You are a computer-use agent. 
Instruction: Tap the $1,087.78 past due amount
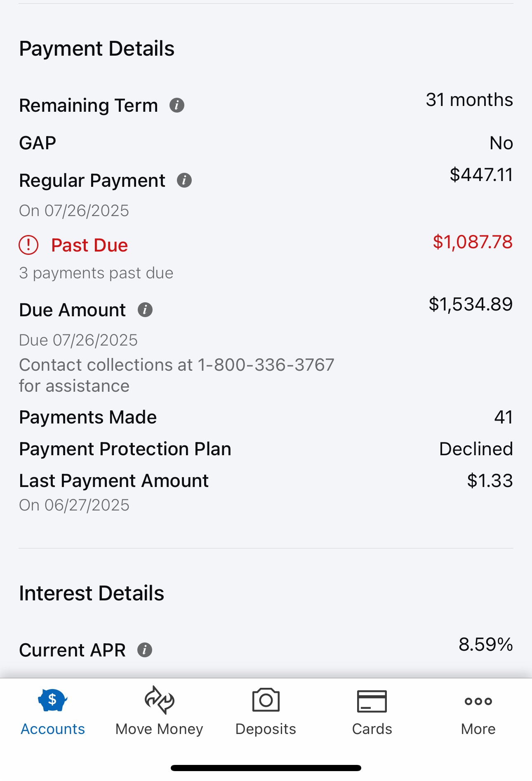(x=472, y=242)
